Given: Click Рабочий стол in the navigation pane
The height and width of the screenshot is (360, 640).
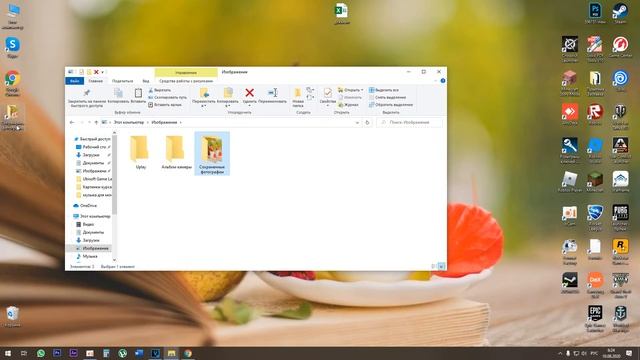Looking at the screenshot, I should click(91, 147).
